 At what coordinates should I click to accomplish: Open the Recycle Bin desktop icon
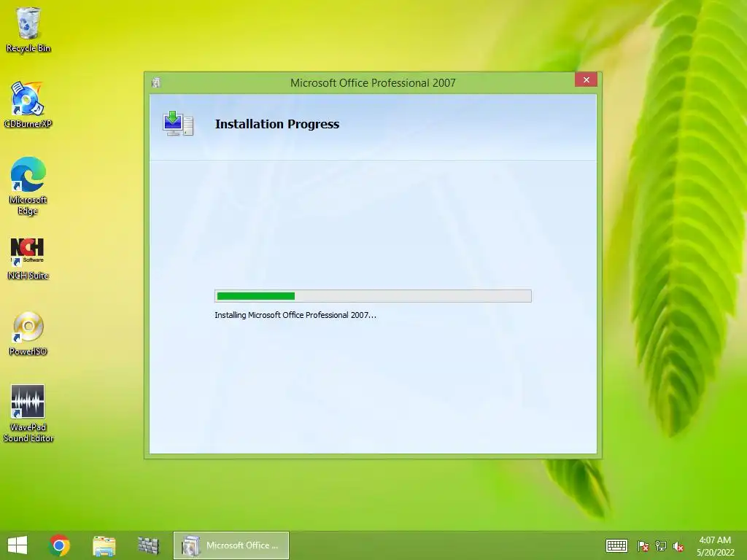[x=28, y=29]
